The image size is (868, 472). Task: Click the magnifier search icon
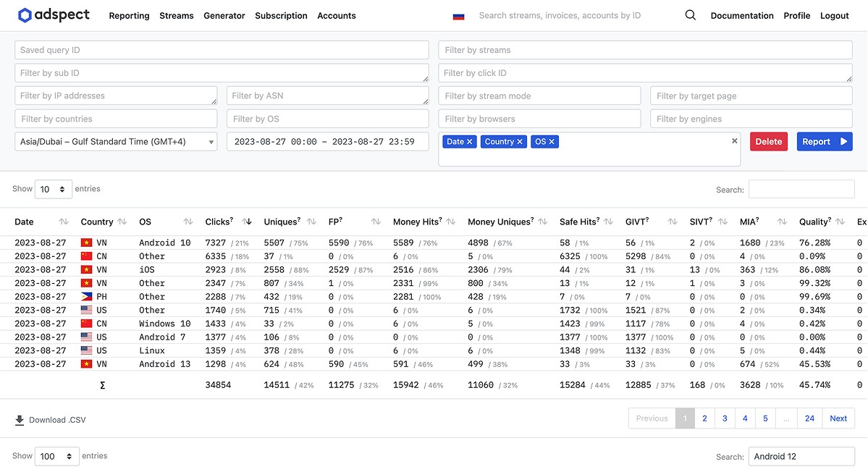(x=690, y=15)
